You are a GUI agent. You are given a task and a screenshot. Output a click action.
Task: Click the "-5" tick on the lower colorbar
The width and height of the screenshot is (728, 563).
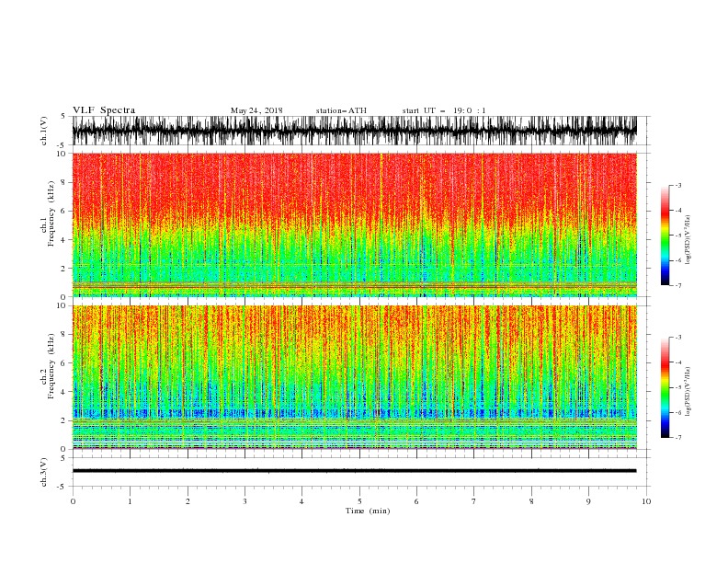[x=677, y=387]
